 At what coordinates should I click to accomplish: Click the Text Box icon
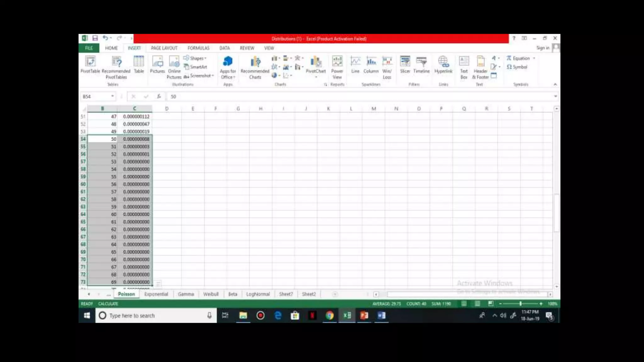pos(464,62)
